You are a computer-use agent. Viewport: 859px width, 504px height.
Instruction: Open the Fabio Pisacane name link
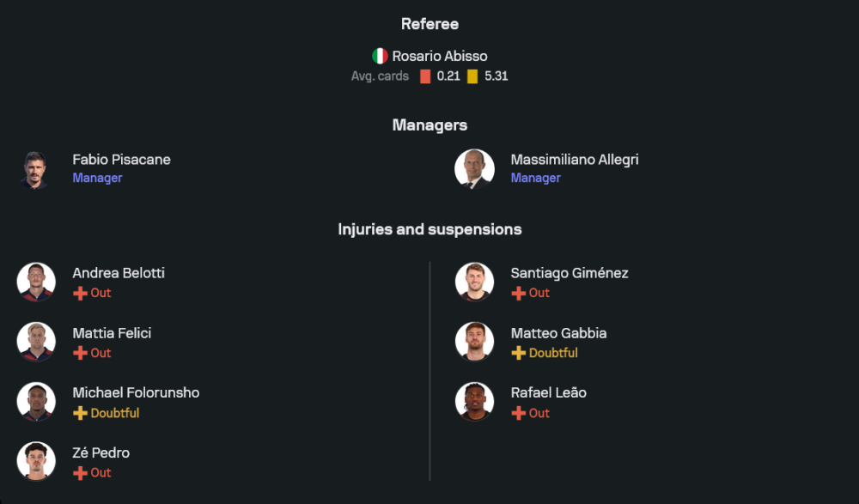[x=121, y=160]
